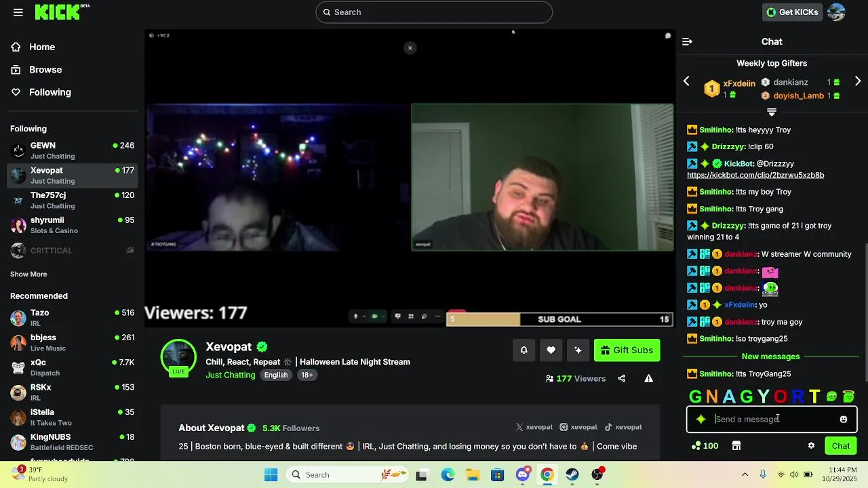The image size is (868, 488).
Task: Open the 100 KICKs balance
Action: [x=705, y=446]
